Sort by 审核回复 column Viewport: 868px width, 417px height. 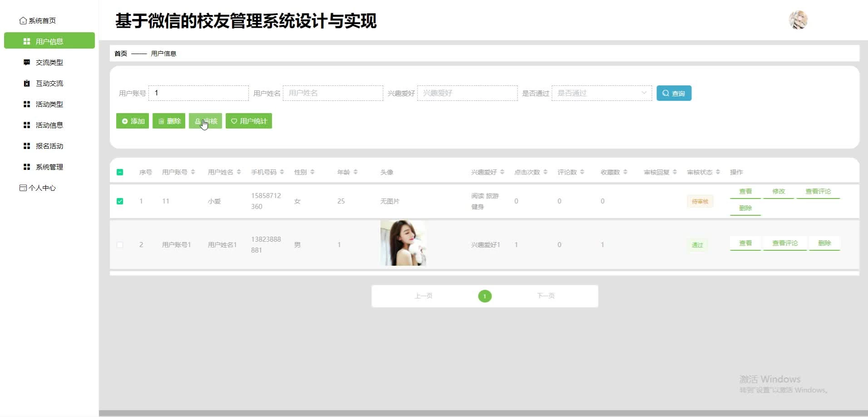(x=675, y=172)
